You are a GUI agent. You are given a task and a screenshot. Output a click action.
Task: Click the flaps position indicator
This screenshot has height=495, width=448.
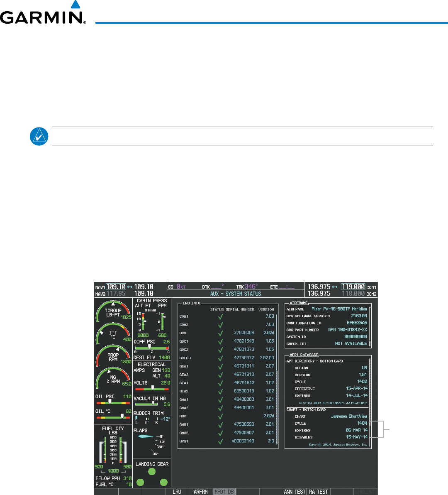(x=146, y=436)
